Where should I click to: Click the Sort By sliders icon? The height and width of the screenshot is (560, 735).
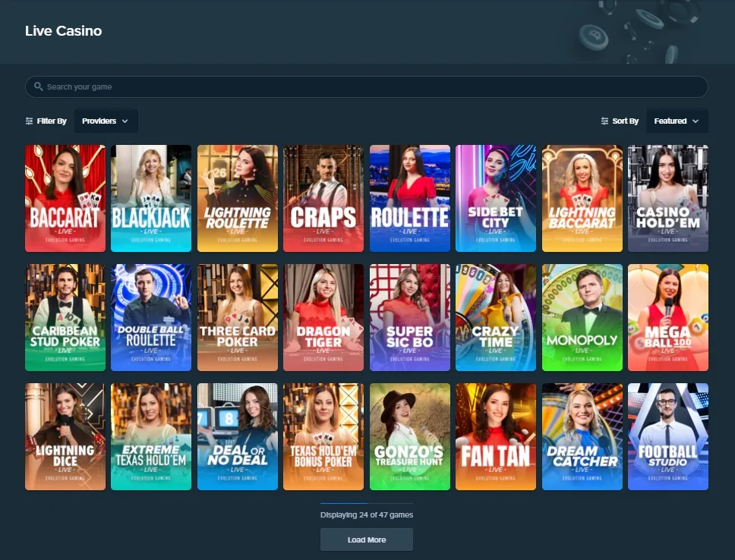click(604, 121)
